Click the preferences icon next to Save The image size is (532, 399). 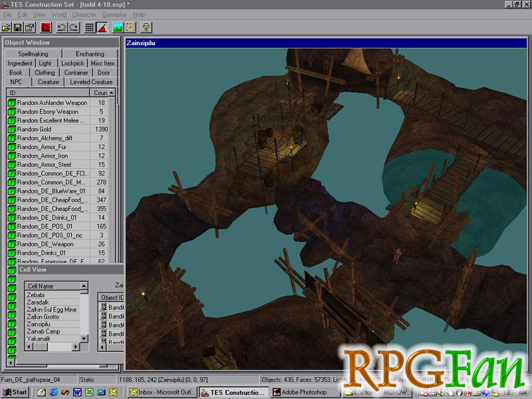(x=29, y=27)
